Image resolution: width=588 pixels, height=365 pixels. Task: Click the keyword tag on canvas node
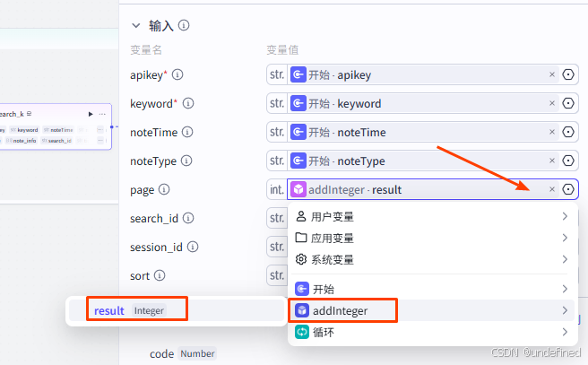[24, 130]
